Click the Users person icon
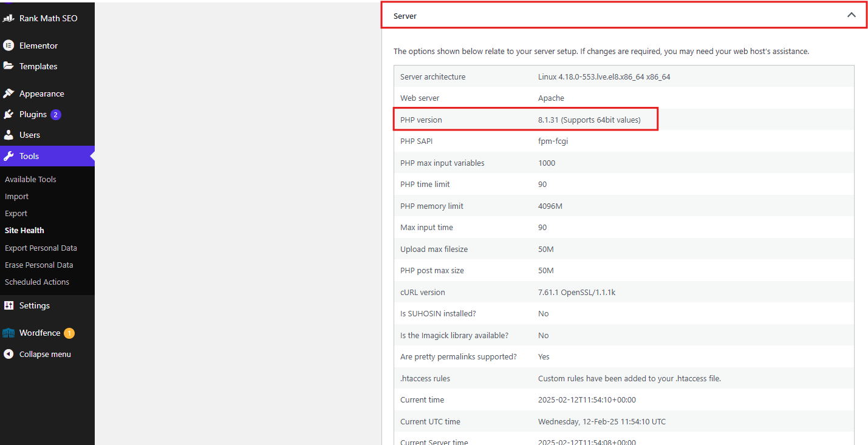868x445 pixels. (9, 135)
